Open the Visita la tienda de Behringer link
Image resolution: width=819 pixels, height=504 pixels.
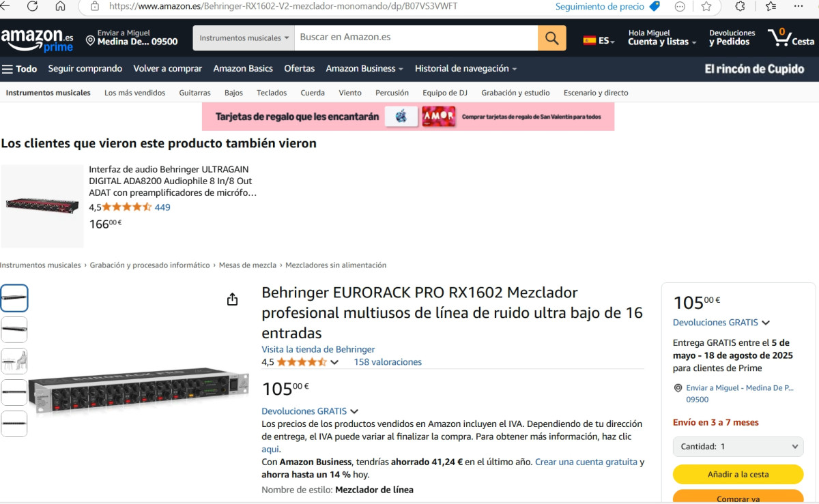click(x=318, y=349)
